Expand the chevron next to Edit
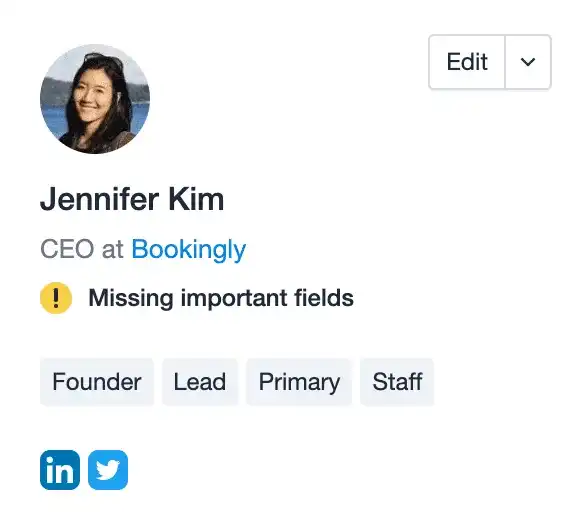The height and width of the screenshot is (514, 584). point(528,62)
